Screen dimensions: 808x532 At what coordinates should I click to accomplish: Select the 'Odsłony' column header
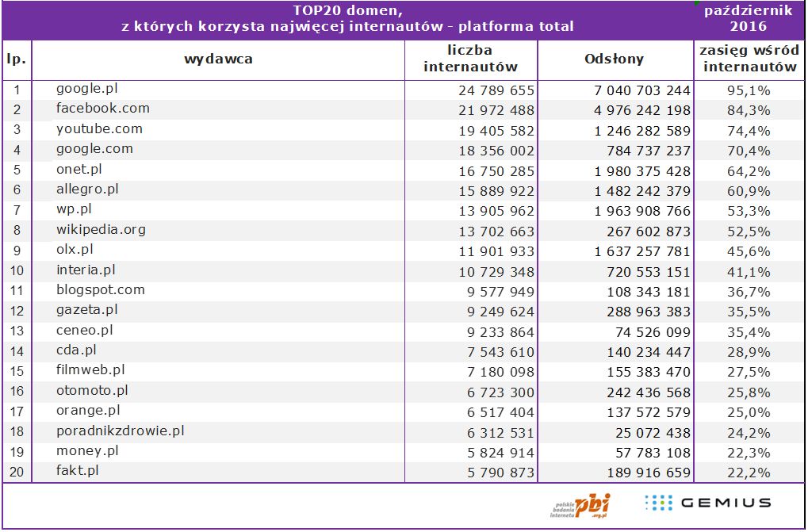(x=615, y=59)
